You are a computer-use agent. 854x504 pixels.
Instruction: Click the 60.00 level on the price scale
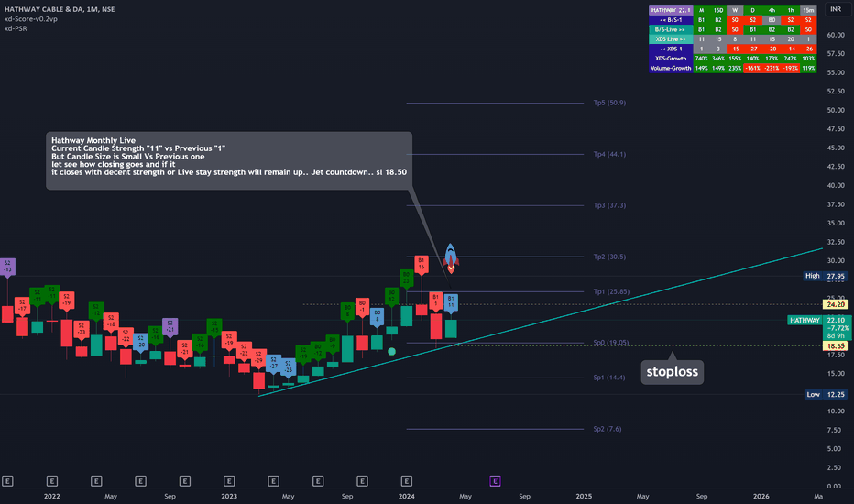pyautogui.click(x=836, y=35)
